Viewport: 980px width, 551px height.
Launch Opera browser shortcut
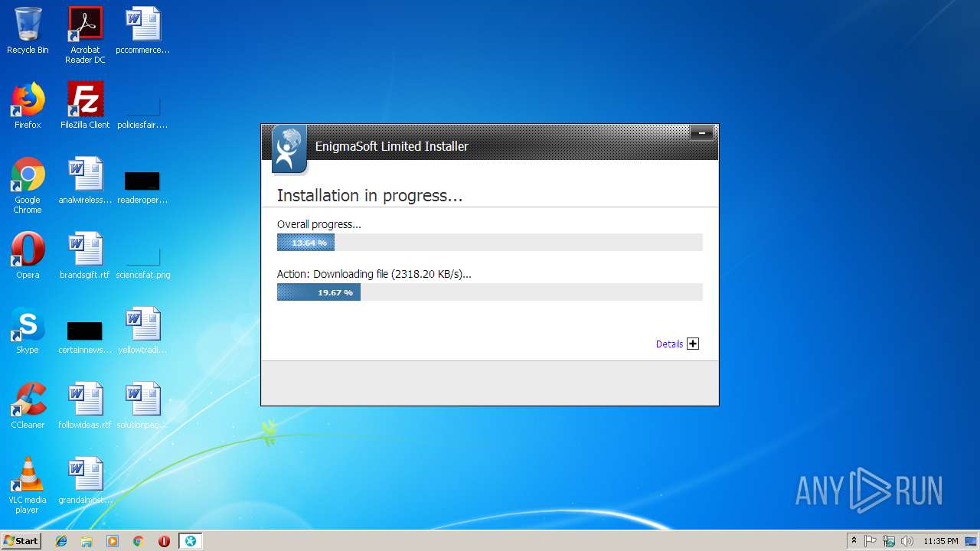tap(28, 256)
